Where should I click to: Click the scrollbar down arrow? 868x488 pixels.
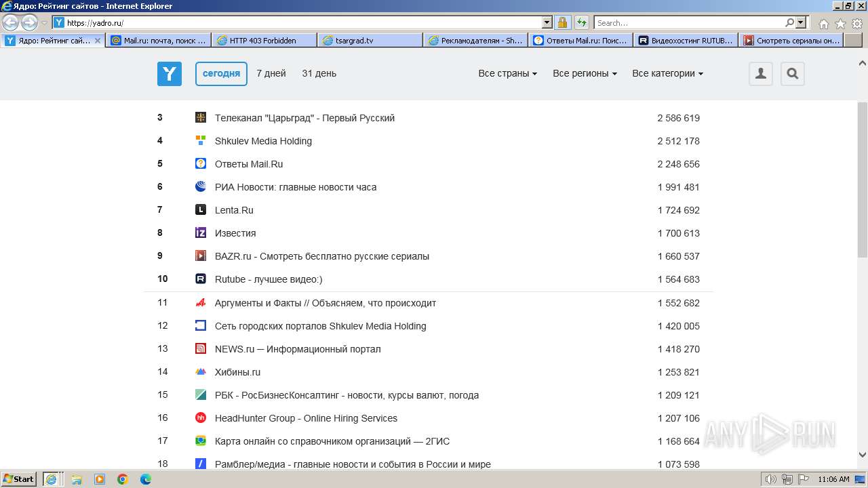point(863,455)
